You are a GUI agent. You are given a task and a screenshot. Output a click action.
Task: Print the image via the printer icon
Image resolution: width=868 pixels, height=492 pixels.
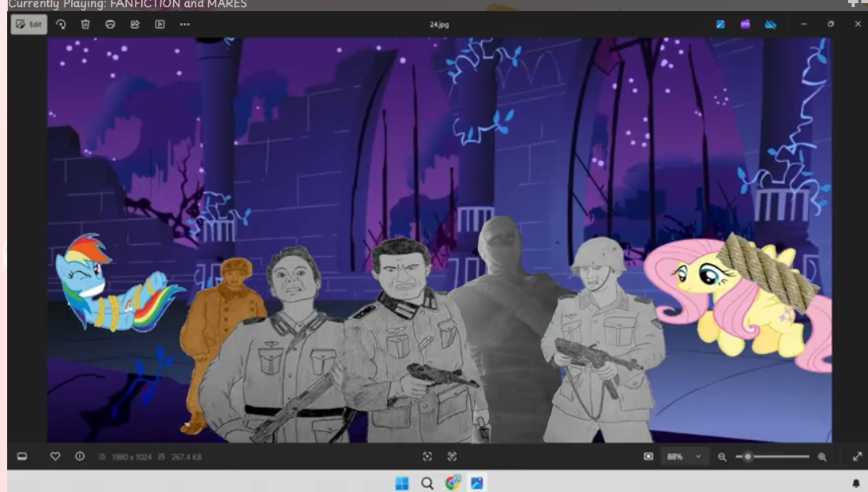tap(110, 25)
